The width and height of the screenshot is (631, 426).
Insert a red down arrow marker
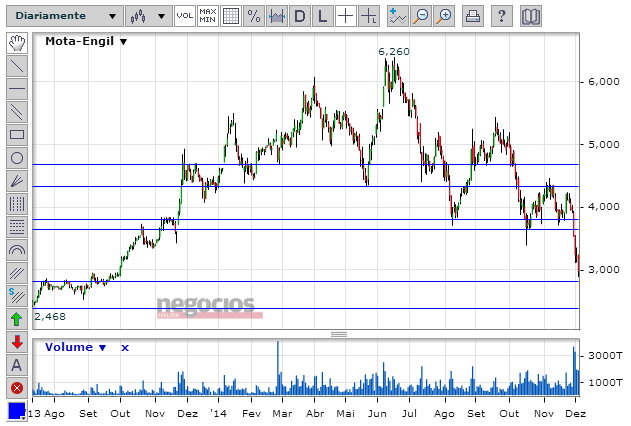pos(17,342)
